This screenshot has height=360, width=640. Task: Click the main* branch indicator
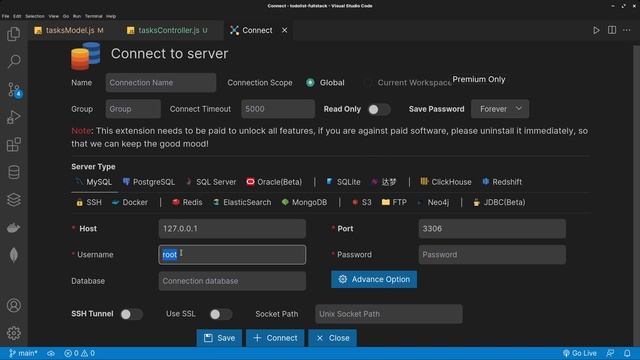[23, 353]
